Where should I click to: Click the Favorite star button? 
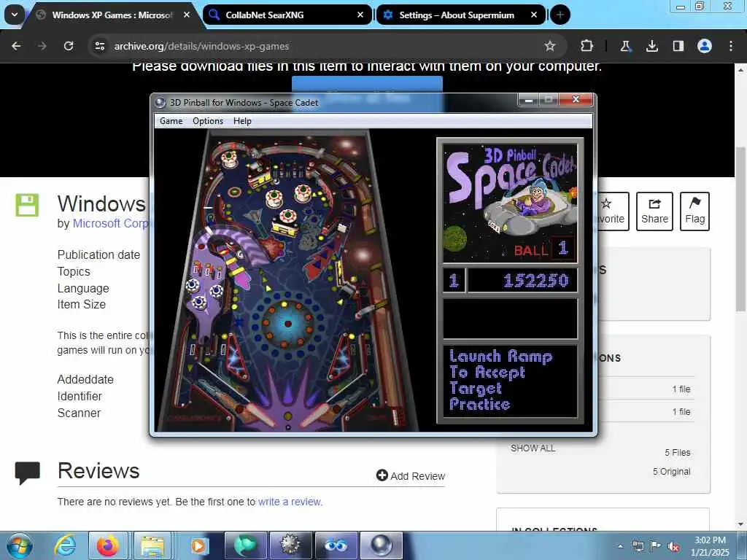click(x=612, y=211)
